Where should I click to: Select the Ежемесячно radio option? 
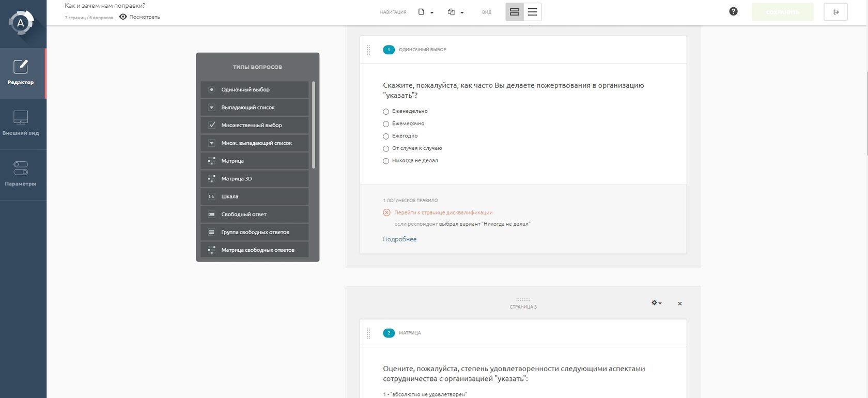click(x=386, y=124)
